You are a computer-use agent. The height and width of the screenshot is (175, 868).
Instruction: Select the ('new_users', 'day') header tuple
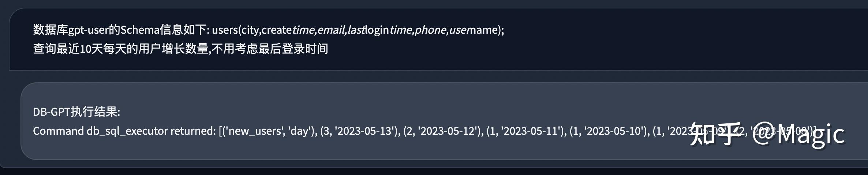(x=268, y=131)
